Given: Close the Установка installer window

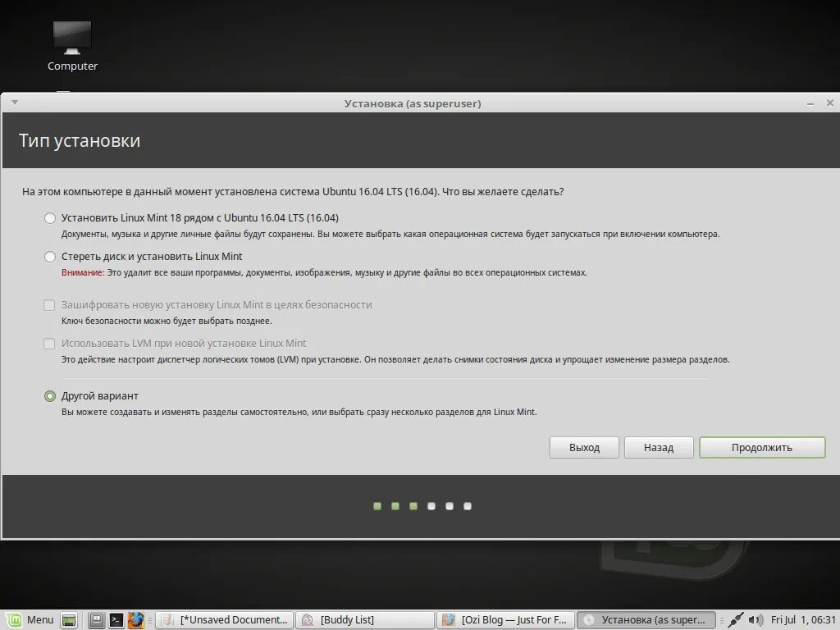Looking at the screenshot, I should [830, 103].
